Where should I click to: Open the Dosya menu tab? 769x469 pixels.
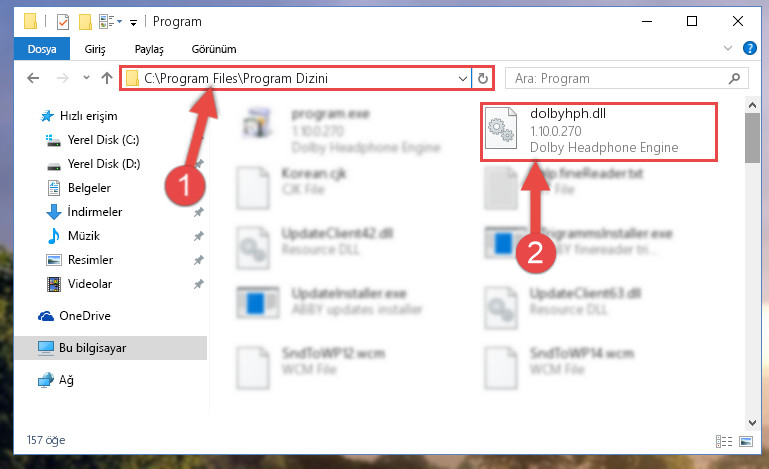42,49
